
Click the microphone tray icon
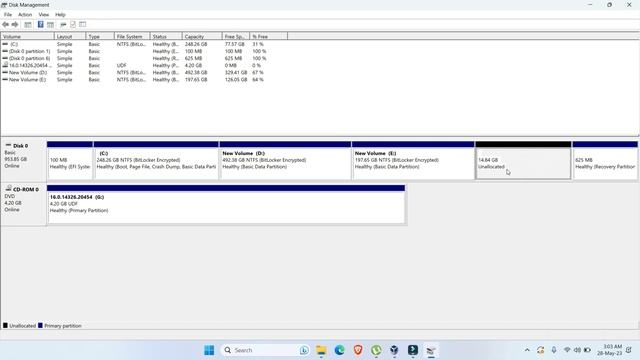pyautogui.click(x=554, y=350)
